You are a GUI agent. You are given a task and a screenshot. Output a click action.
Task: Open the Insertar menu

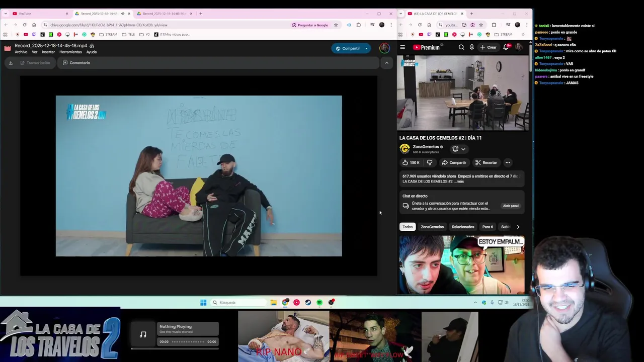[48, 52]
